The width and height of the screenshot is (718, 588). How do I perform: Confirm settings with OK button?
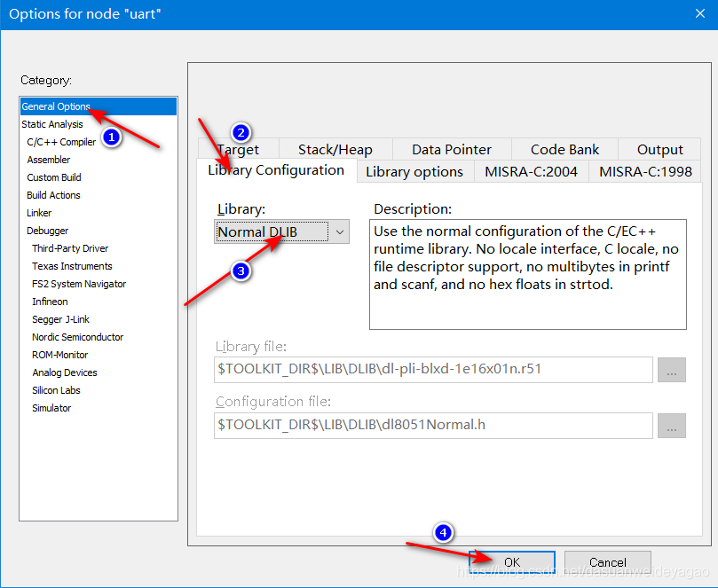coord(512,562)
